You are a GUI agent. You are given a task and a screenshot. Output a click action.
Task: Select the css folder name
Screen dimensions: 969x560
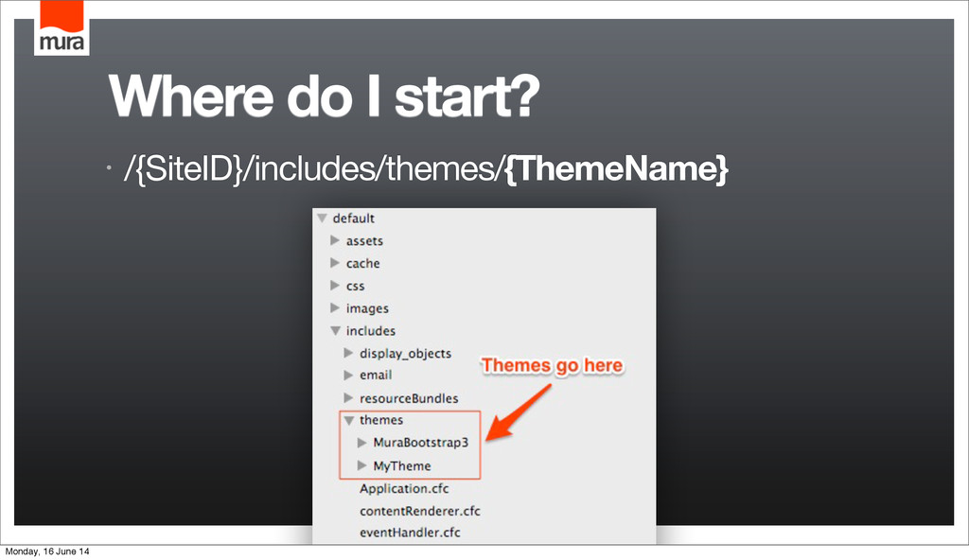356,287
